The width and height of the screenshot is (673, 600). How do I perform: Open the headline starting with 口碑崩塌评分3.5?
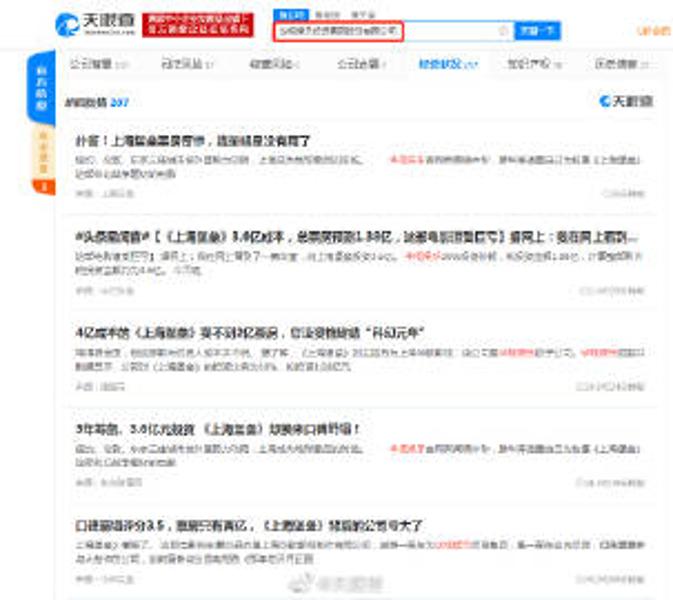click(x=248, y=526)
